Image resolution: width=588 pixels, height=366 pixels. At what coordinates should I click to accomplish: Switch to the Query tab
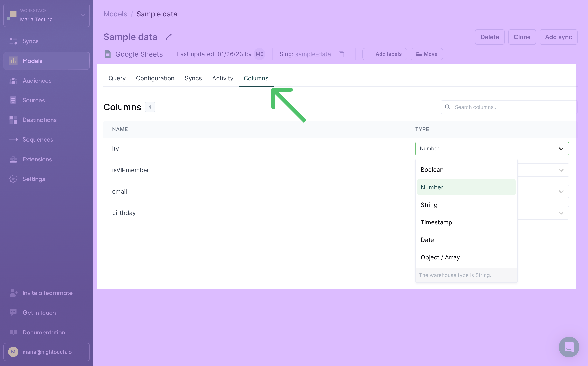[116, 78]
